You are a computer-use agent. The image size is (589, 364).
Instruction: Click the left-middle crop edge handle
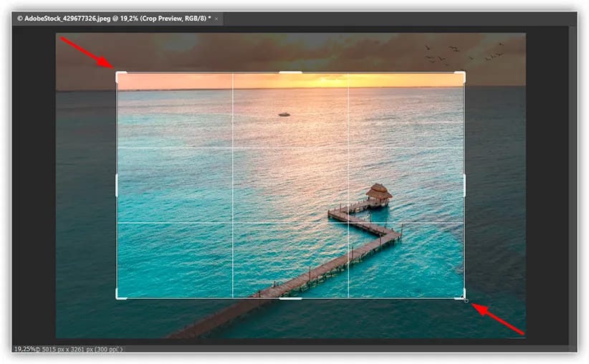(x=117, y=185)
